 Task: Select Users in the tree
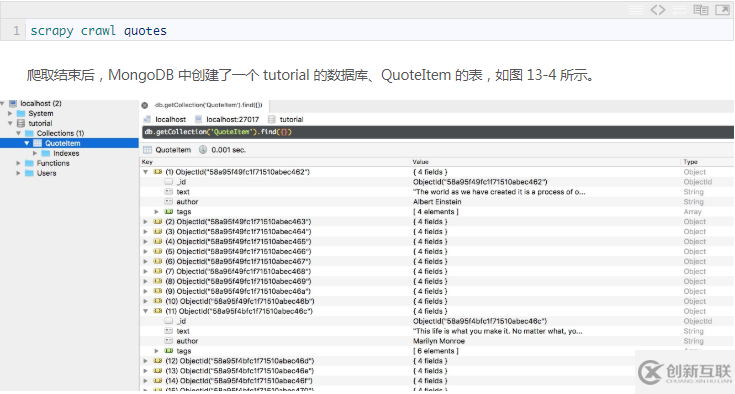pyautogui.click(x=46, y=173)
